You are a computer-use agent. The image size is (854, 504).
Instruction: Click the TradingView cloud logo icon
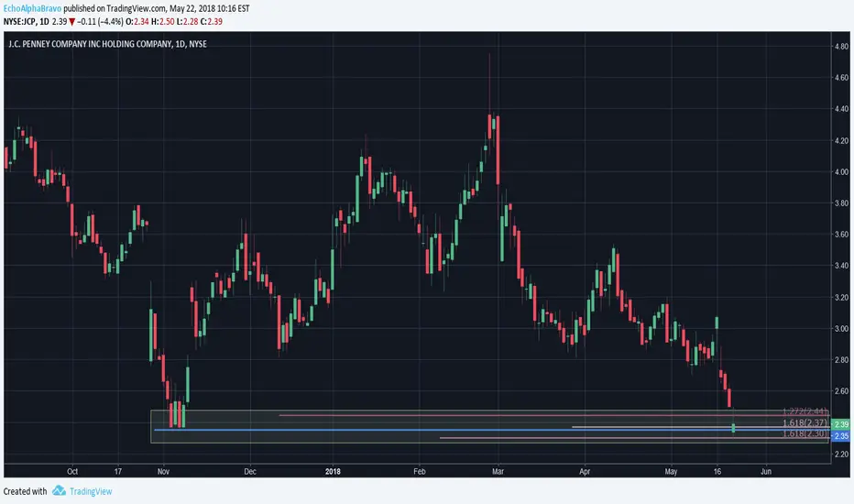59,491
